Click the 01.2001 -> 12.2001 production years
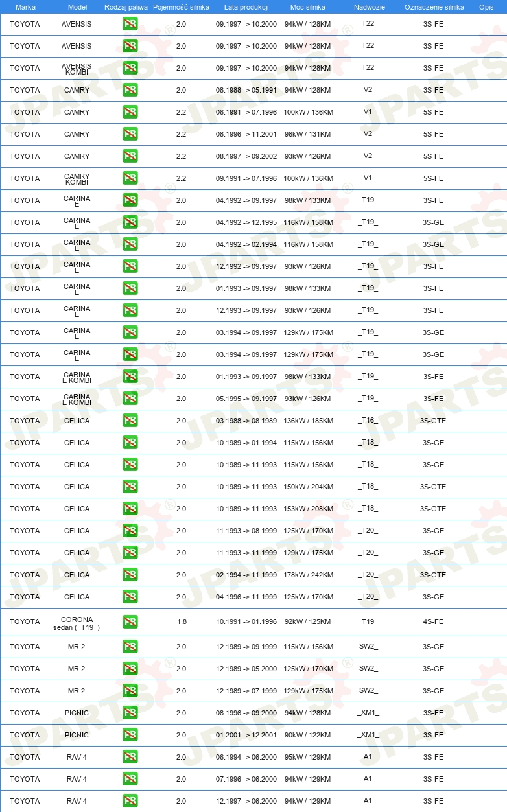The width and height of the screenshot is (507, 812). point(246,735)
